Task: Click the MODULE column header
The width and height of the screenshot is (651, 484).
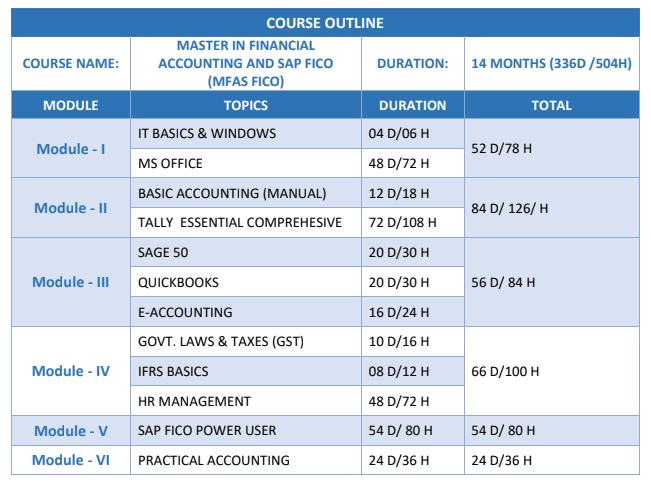Action: pyautogui.click(x=70, y=105)
